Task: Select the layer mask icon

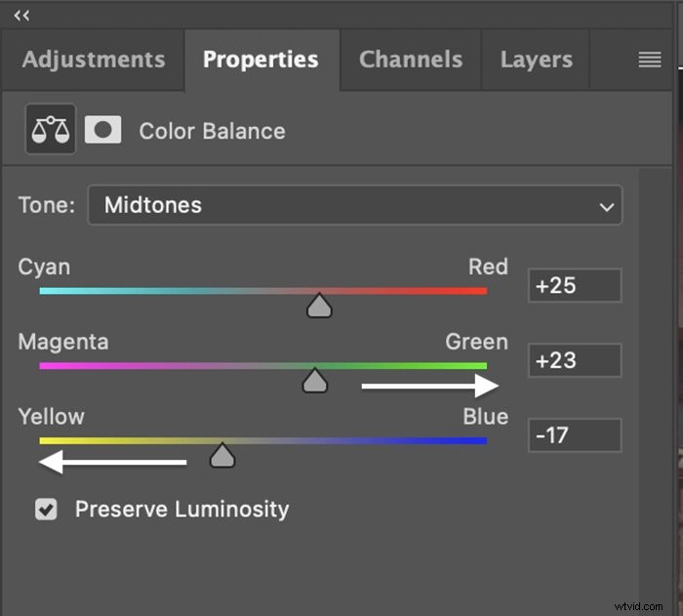Action: [x=102, y=130]
